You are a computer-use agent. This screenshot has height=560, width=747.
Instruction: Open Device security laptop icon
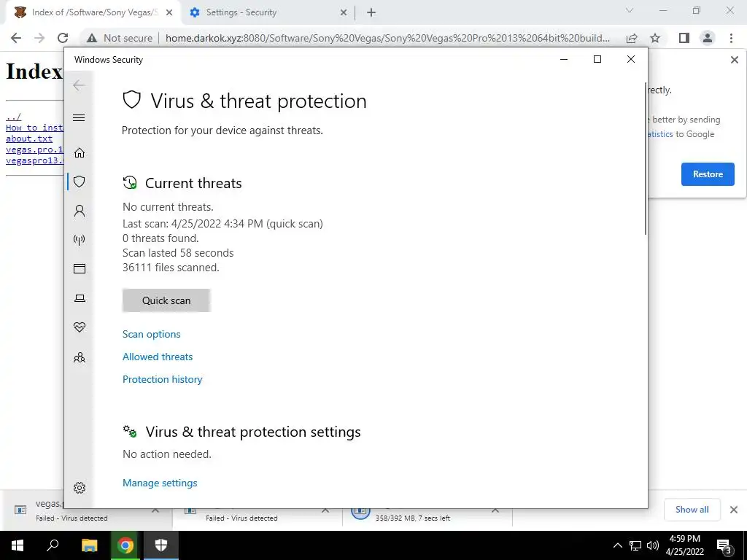[80, 298]
